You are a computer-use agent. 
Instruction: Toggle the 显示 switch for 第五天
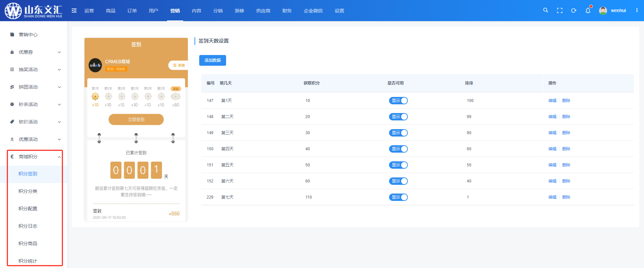coord(398,165)
